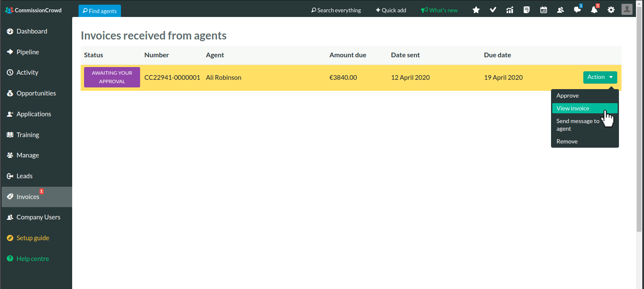Open the What's new link
644x289 pixels.
coord(439,10)
